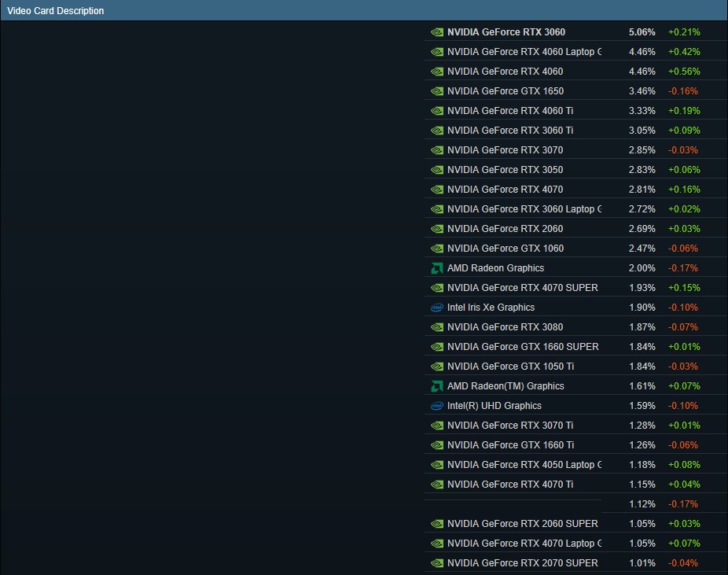Click the 2.00% share value
This screenshot has width=728, height=575.
tap(642, 268)
